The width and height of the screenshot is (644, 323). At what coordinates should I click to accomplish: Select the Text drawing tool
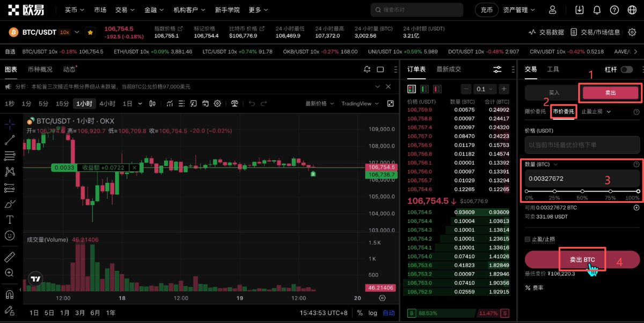pyautogui.click(x=10, y=219)
